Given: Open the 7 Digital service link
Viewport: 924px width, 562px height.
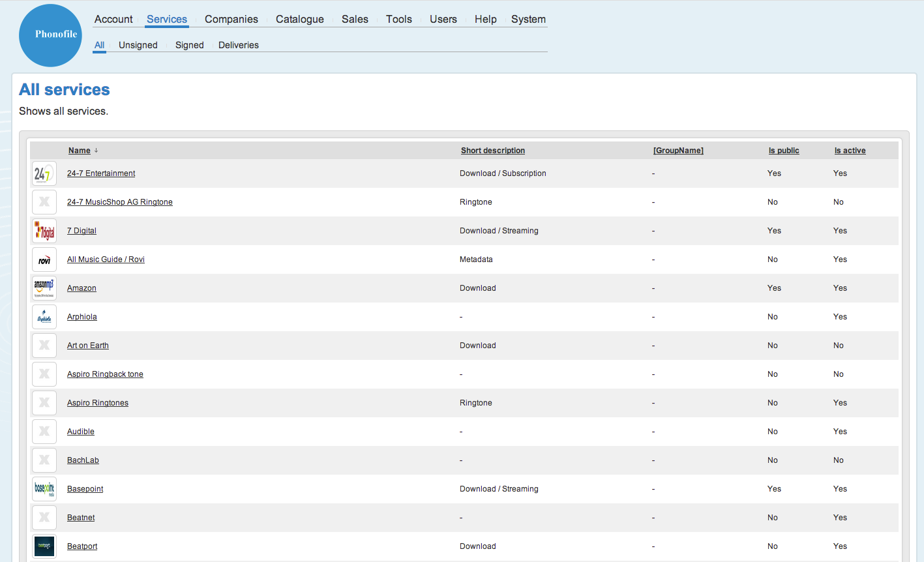Looking at the screenshot, I should tap(82, 231).
